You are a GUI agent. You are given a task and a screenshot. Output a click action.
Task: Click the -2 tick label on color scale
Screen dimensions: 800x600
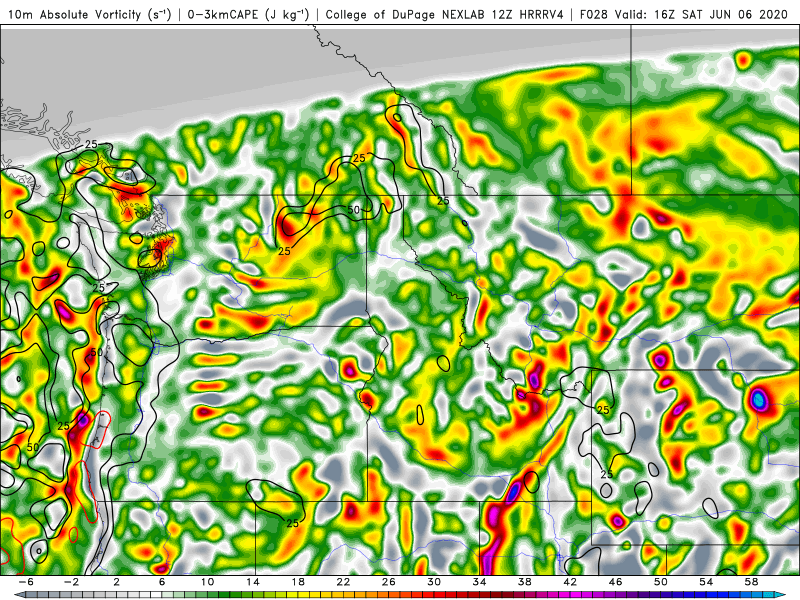point(71,582)
